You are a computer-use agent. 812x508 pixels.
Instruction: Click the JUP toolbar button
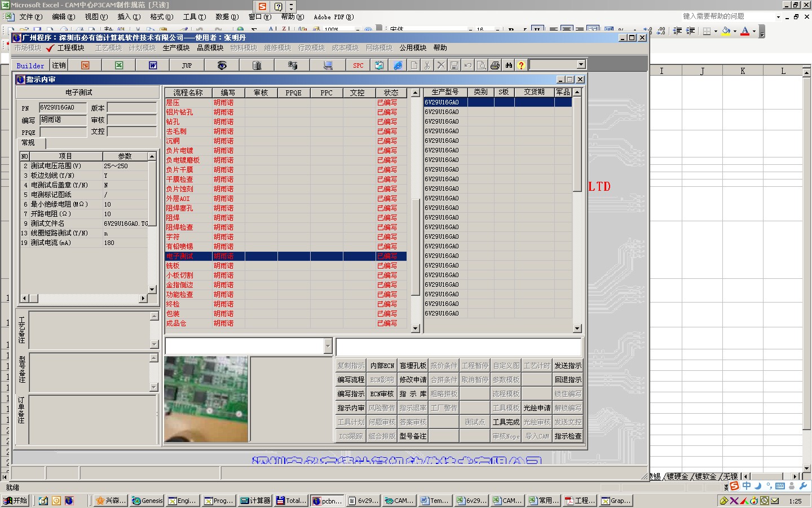[x=187, y=65]
